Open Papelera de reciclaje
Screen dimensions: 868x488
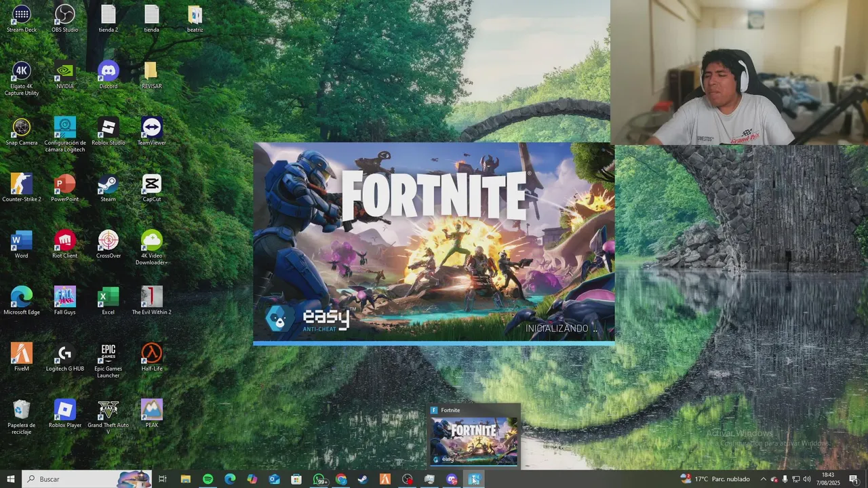22,418
